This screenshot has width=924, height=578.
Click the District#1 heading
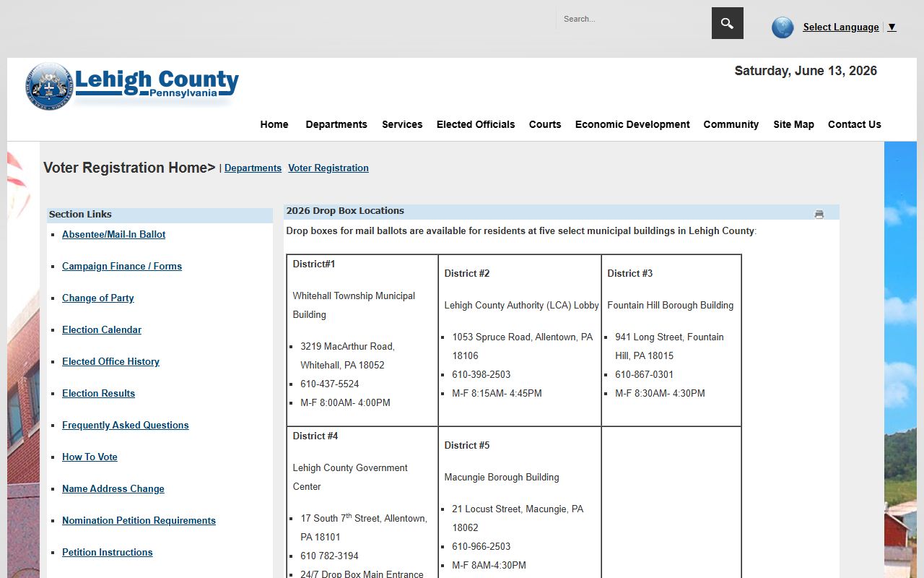click(314, 264)
